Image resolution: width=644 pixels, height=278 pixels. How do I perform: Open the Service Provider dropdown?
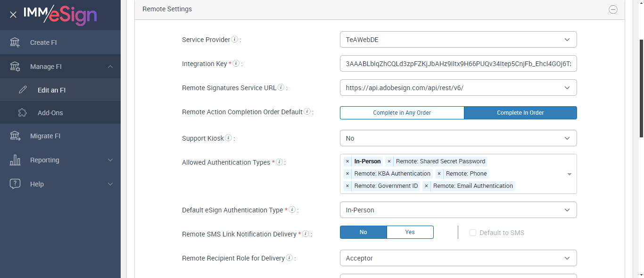[458, 40]
